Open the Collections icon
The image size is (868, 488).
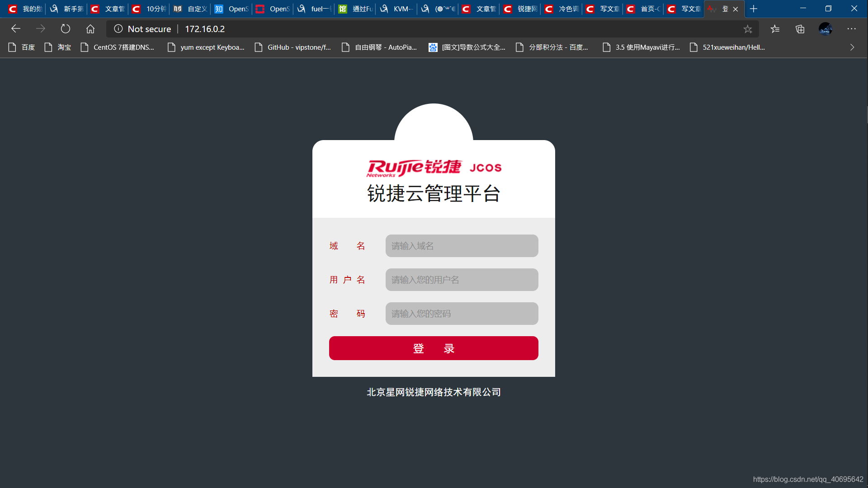coord(800,29)
